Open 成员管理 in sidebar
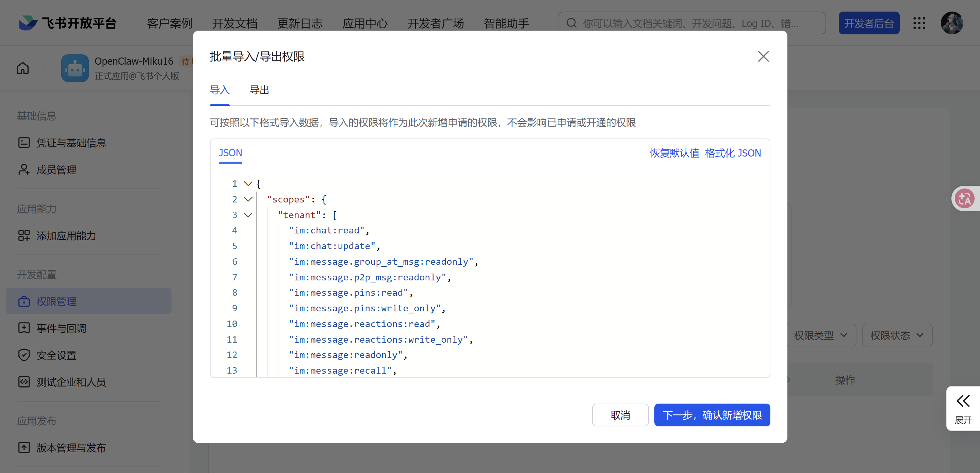This screenshot has width=980, height=473. pyautogui.click(x=56, y=170)
